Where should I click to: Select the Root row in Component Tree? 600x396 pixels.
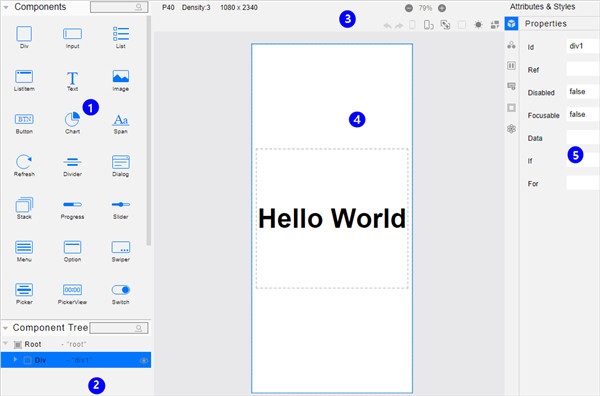coord(76,344)
